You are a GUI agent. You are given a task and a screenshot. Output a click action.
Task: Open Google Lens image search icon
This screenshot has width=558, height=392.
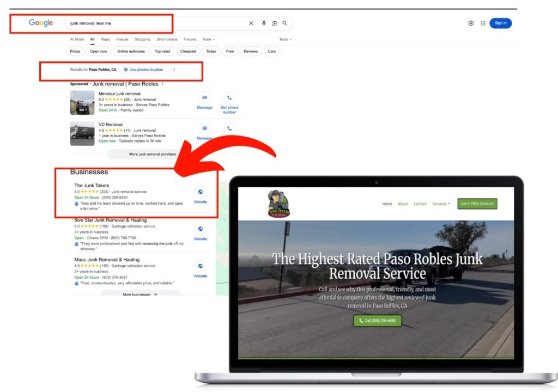pyautogui.click(x=275, y=23)
